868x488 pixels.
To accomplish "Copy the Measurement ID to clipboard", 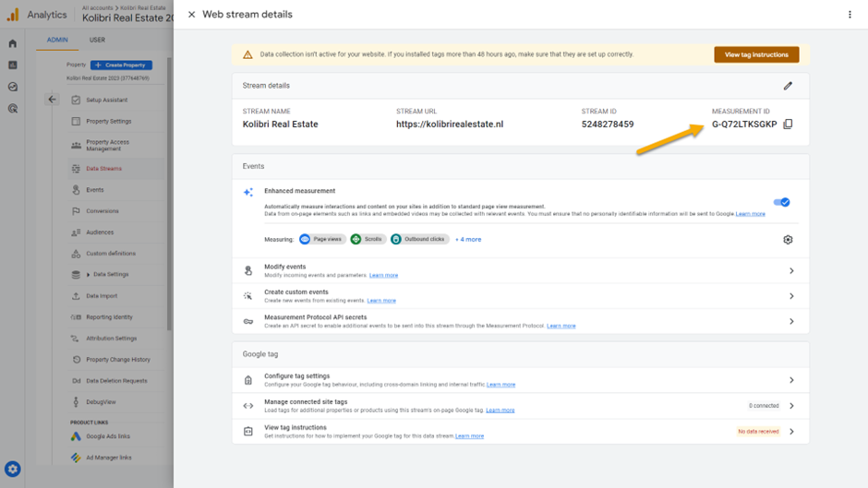I will click(x=788, y=124).
